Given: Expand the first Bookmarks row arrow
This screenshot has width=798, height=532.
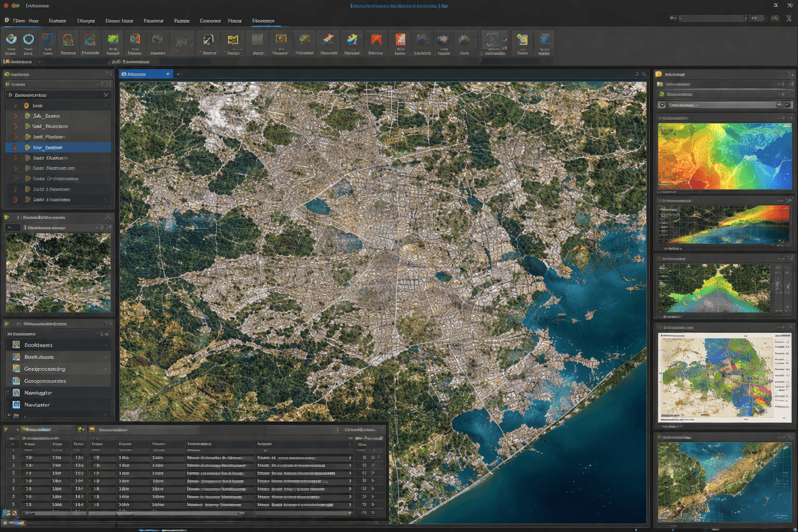Looking at the screenshot, I should pyautogui.click(x=106, y=345).
